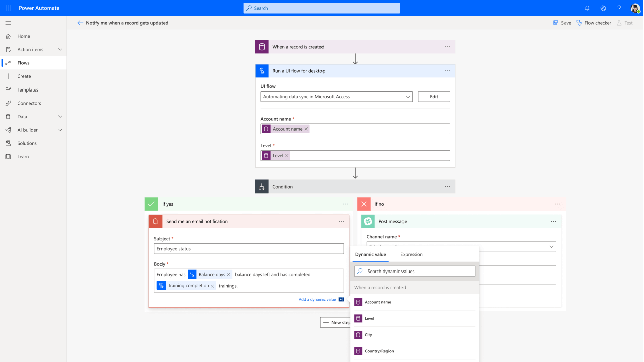The height and width of the screenshot is (362, 644).
Task: Open the Automating data sync UI flow dropdown
Action: coord(336,96)
